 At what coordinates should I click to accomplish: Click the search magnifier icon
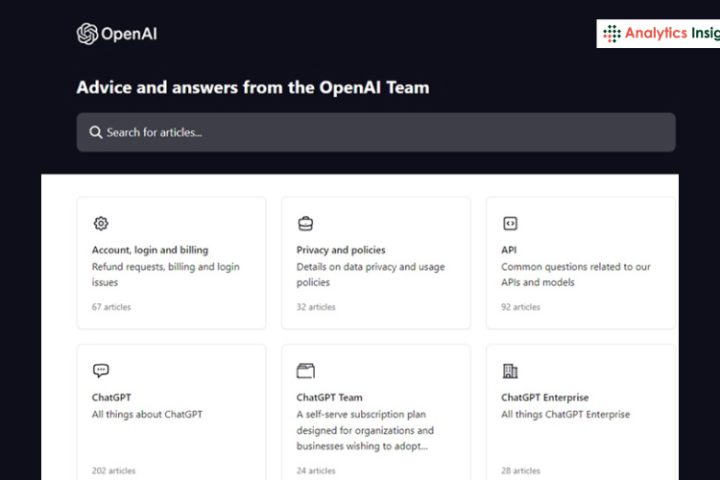tap(95, 132)
